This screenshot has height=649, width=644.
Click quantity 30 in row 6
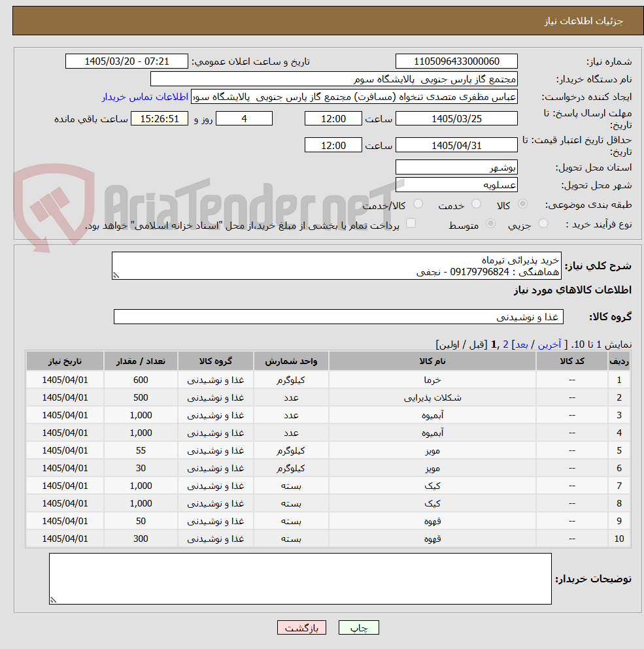[141, 468]
